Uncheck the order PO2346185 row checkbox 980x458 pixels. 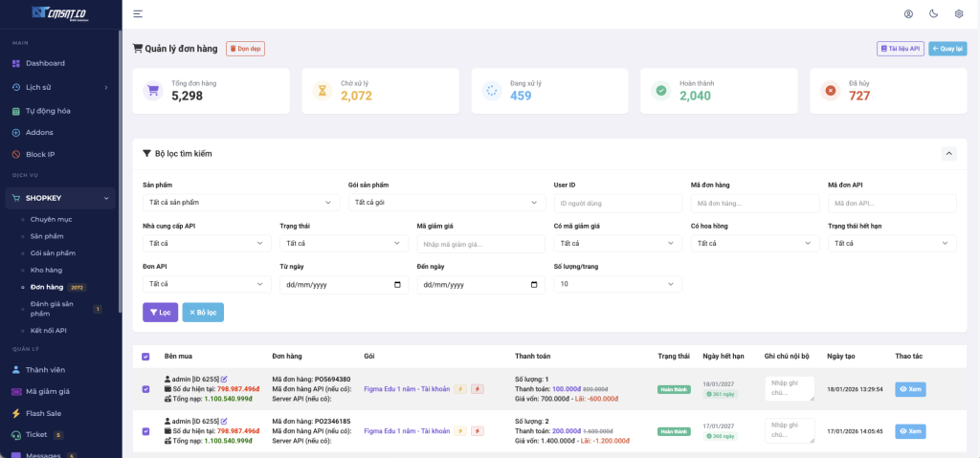(145, 431)
